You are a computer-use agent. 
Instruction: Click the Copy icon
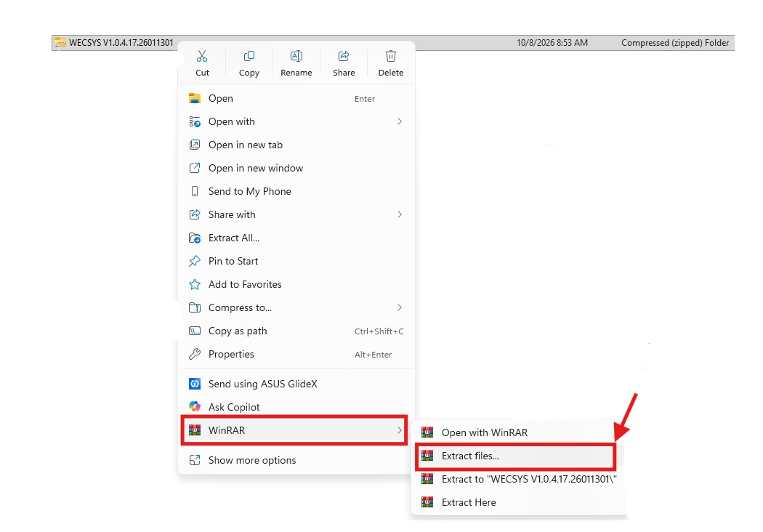tap(249, 57)
